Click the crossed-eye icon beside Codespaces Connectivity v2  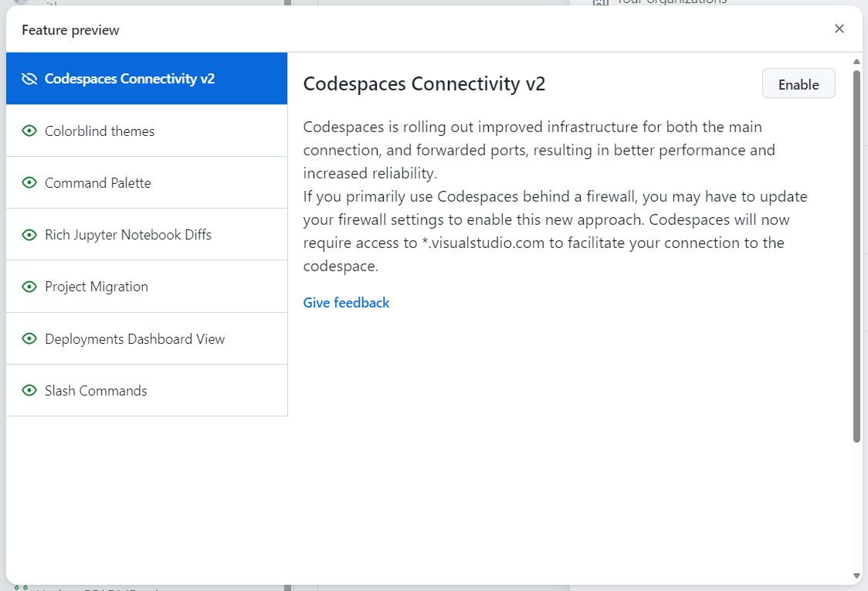(29, 78)
